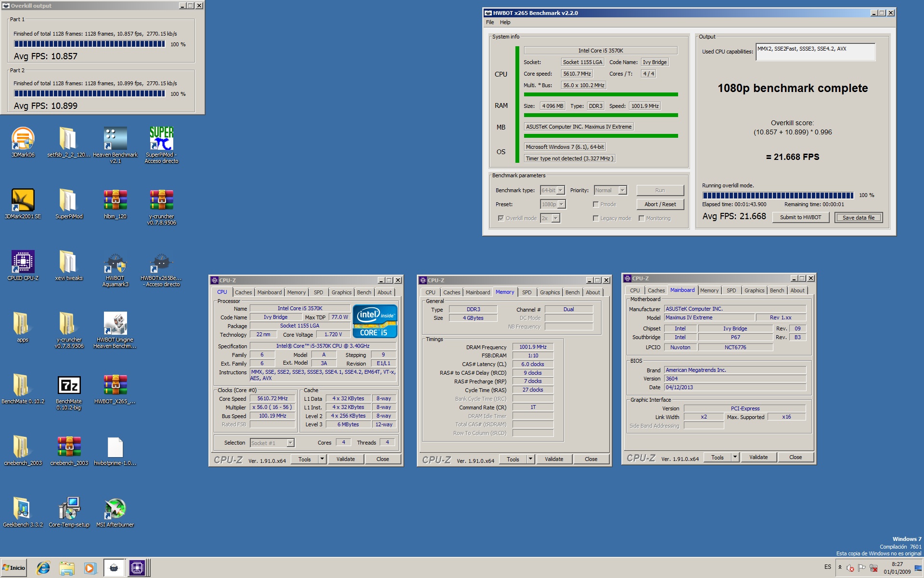924x578 pixels.
Task: Expand Tools arrow in Memory tab CPU-Z window
Action: (530, 459)
